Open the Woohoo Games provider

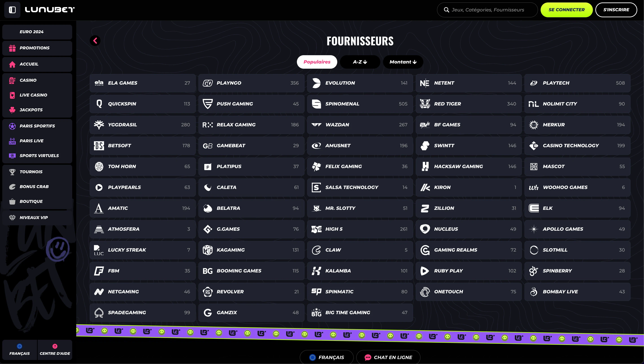[x=577, y=187]
